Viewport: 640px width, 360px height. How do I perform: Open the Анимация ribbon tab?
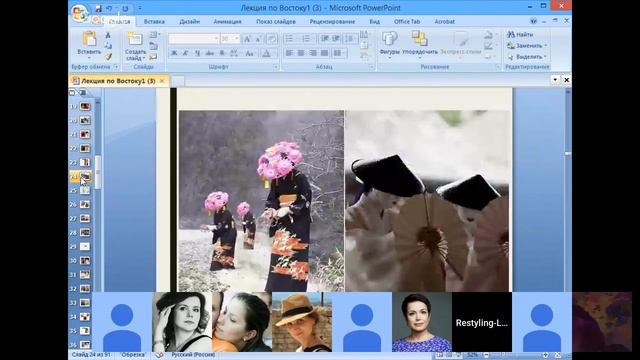227,21
